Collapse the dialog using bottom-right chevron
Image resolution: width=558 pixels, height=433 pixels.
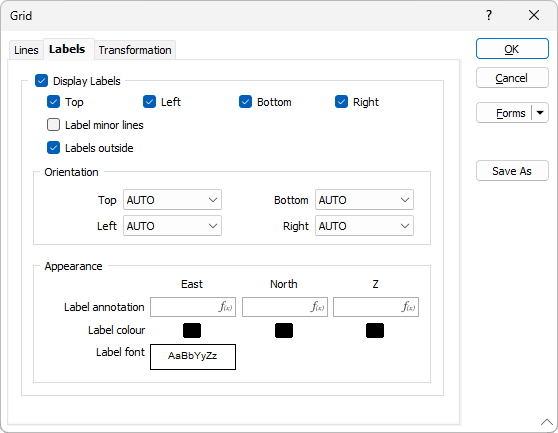click(547, 422)
